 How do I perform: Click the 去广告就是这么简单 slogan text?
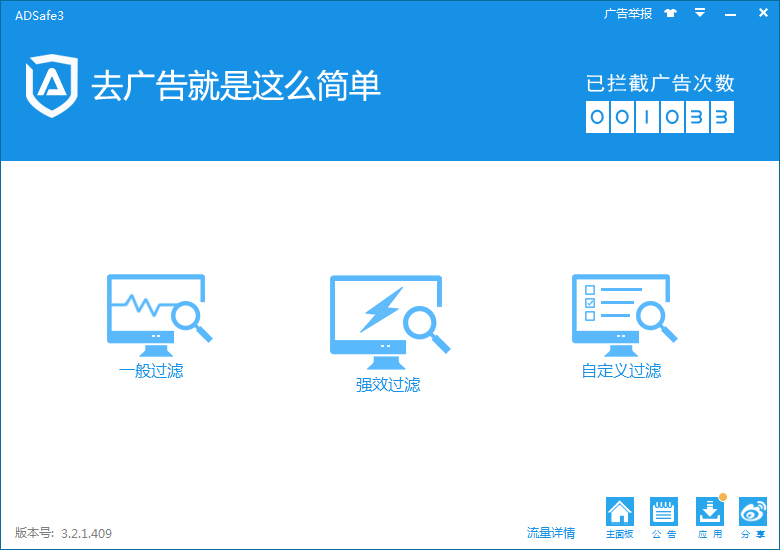coord(236,86)
